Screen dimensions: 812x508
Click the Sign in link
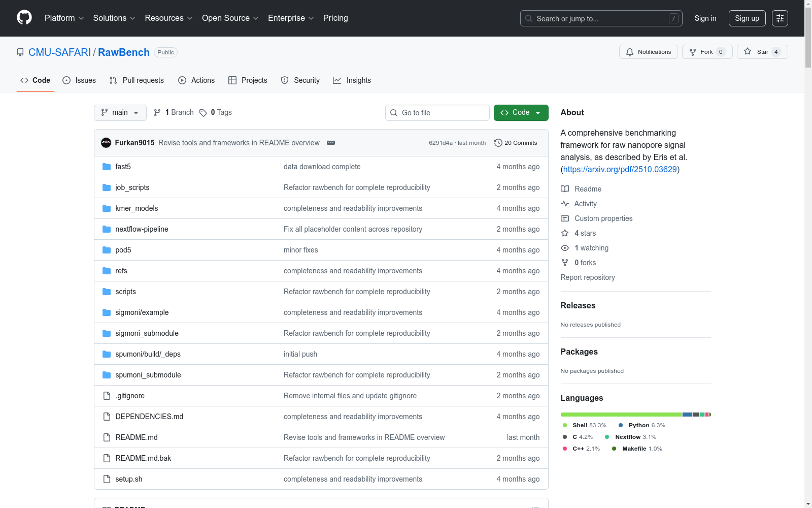[705, 18]
